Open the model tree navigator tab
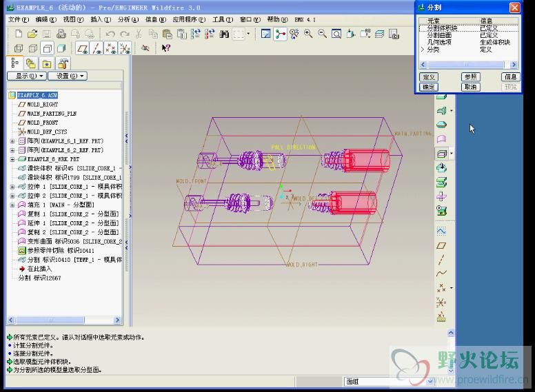 [x=15, y=63]
